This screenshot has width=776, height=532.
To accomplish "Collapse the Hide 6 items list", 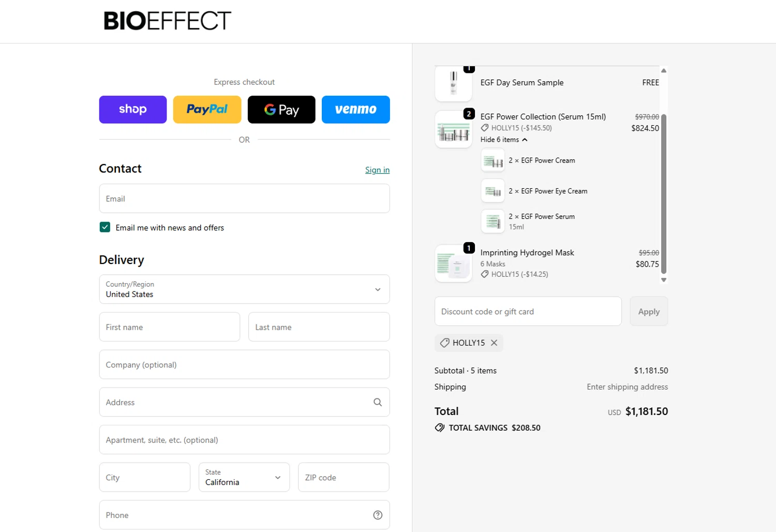I will click(x=504, y=140).
